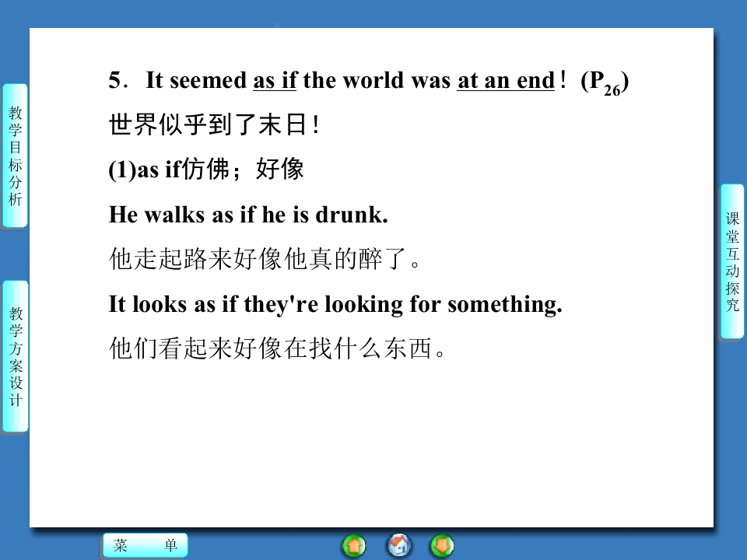Open the 教学方案设计 side tab
The image size is (747, 560).
(16, 356)
